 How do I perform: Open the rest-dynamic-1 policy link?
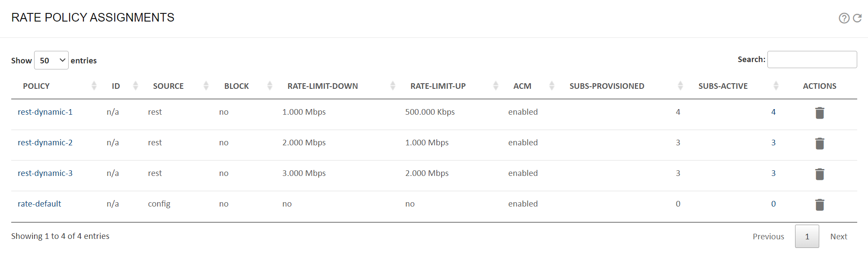pyautogui.click(x=45, y=112)
